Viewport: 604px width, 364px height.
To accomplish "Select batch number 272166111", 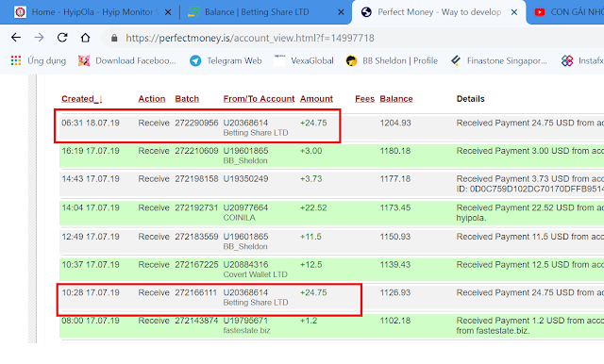I will click(195, 293).
